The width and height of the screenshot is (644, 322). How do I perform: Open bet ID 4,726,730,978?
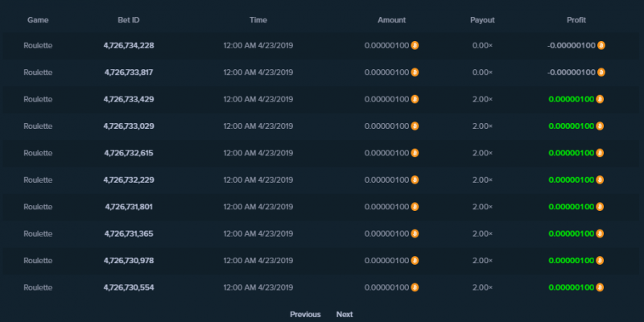[129, 260]
